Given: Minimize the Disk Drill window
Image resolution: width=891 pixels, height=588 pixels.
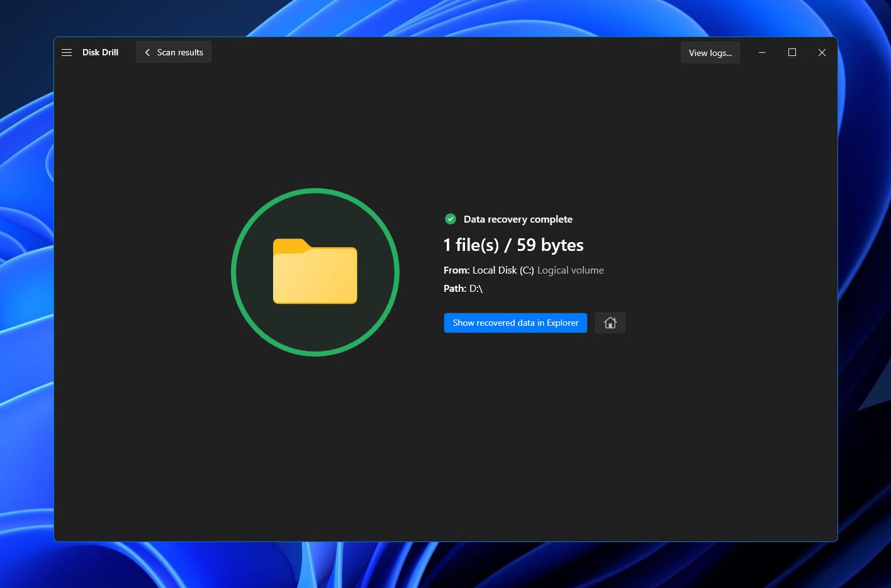Looking at the screenshot, I should tap(761, 53).
